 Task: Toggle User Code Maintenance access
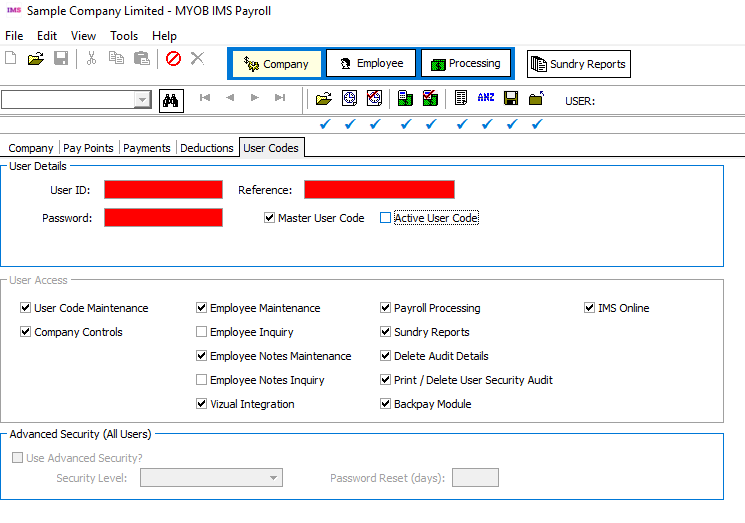click(25, 308)
